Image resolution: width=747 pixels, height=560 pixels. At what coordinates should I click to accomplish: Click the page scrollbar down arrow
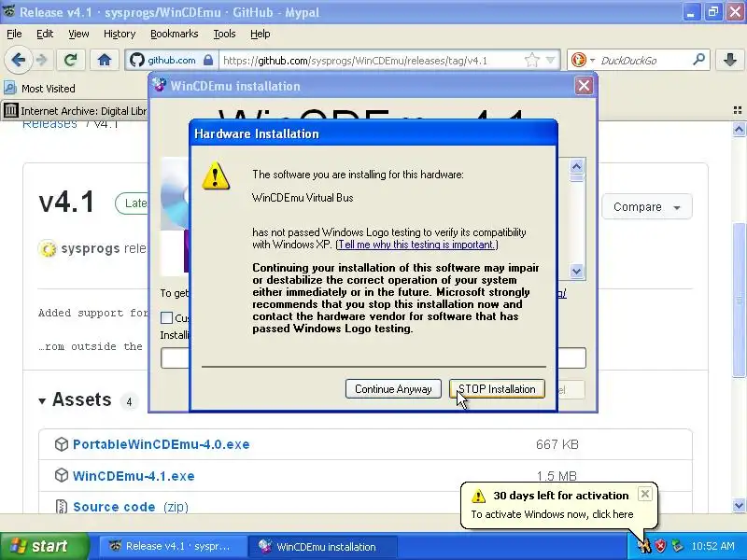[739, 505]
